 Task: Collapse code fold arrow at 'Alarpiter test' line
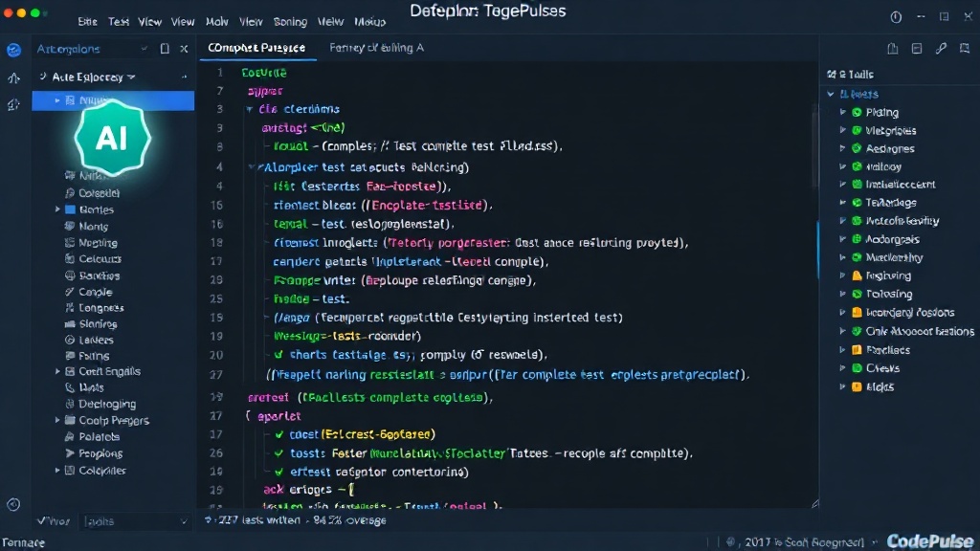coord(252,167)
